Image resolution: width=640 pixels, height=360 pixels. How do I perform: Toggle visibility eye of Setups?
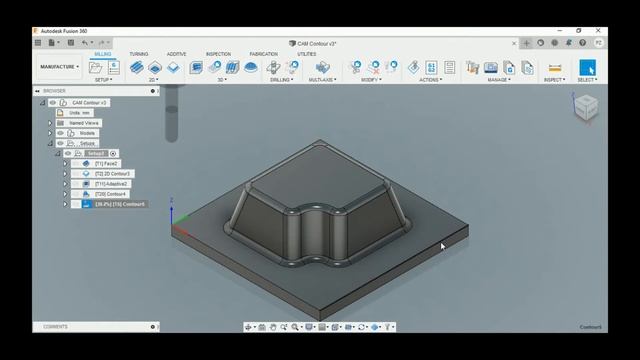tap(60, 143)
